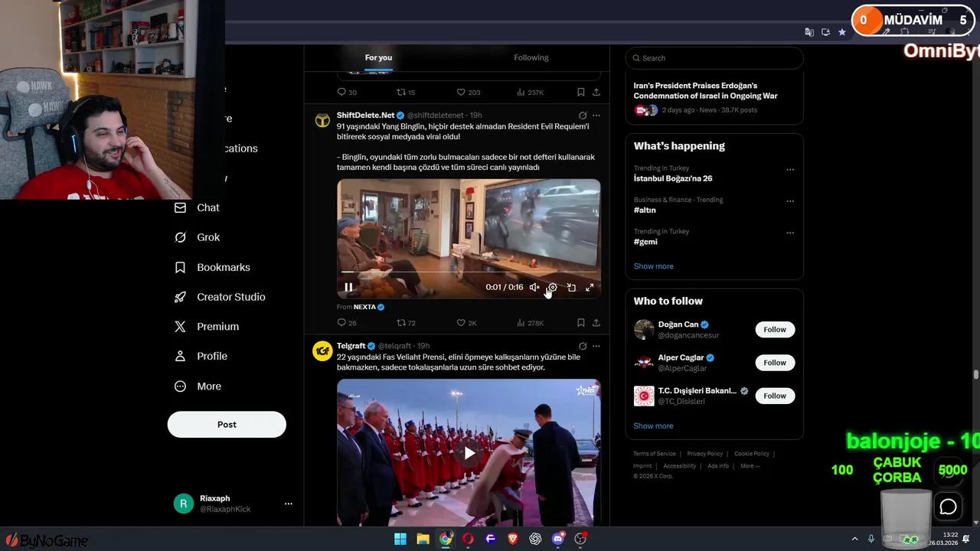Open the floating chat bubble button
This screenshot has height=551, width=980.
tap(949, 507)
